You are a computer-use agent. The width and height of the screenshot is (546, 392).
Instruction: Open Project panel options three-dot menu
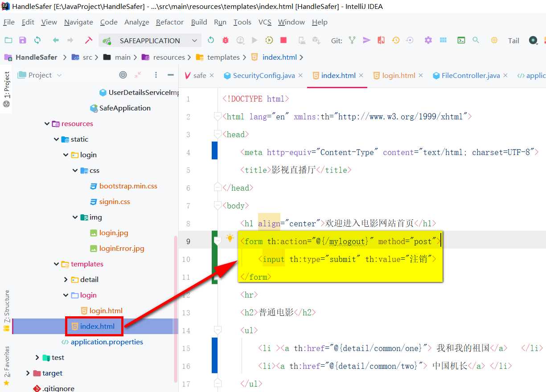pos(156,75)
